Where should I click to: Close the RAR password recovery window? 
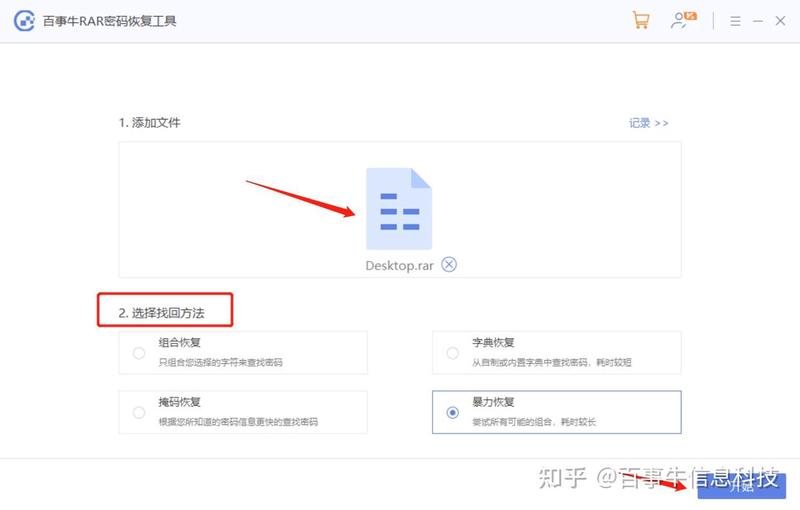780,21
